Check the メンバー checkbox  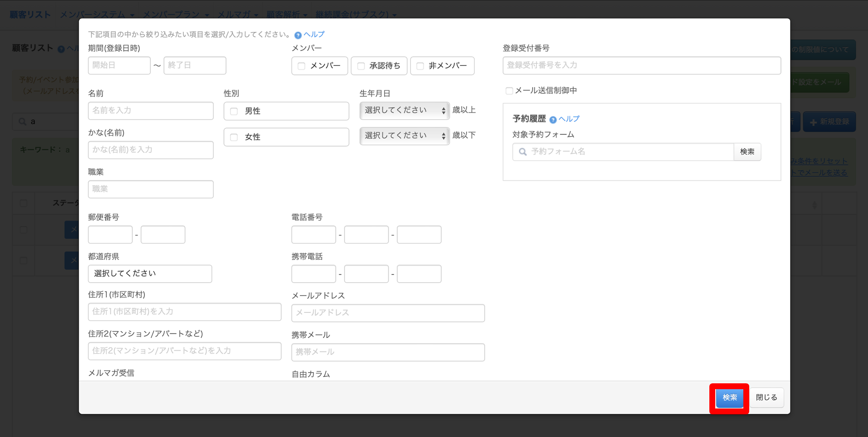point(301,66)
